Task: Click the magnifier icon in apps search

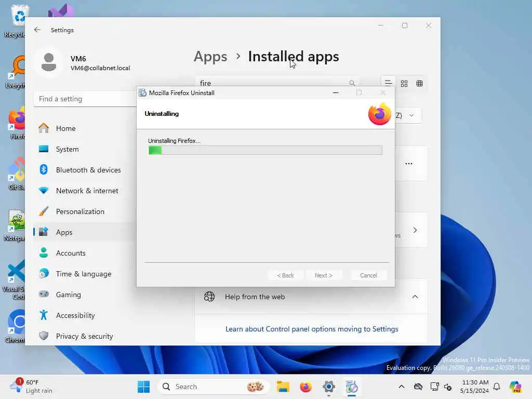Action: (x=352, y=83)
